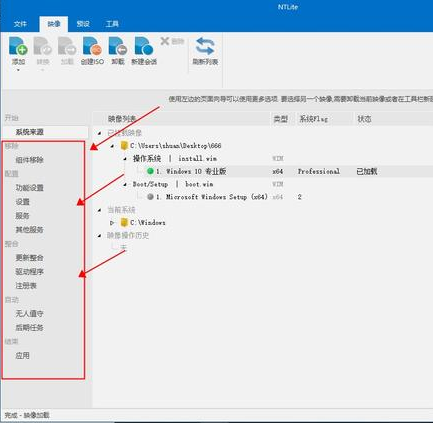433x423 pixels.
Task: Collapse the 操作系统 | install.wim node
Action: [x=125, y=159]
